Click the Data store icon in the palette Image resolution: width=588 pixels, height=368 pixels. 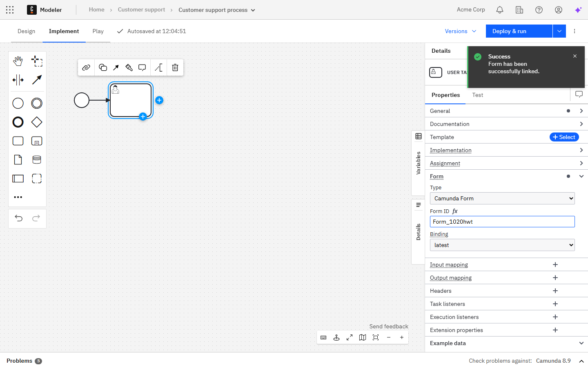pos(37,159)
